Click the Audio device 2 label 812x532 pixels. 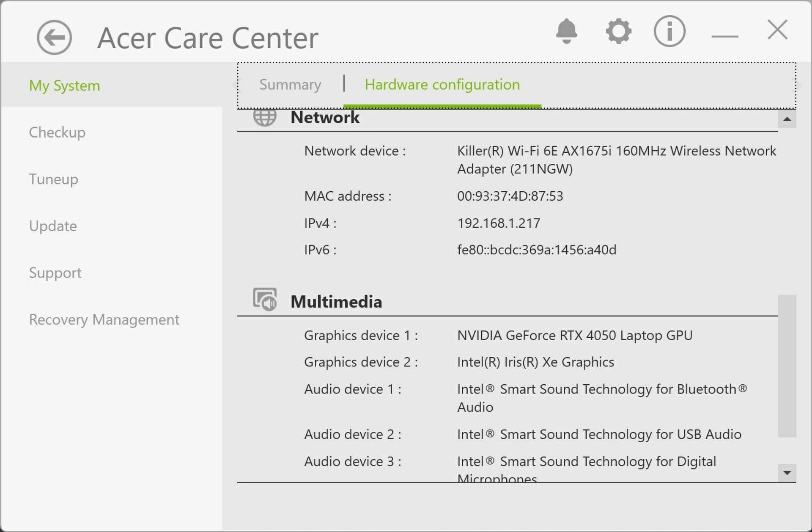click(x=353, y=434)
